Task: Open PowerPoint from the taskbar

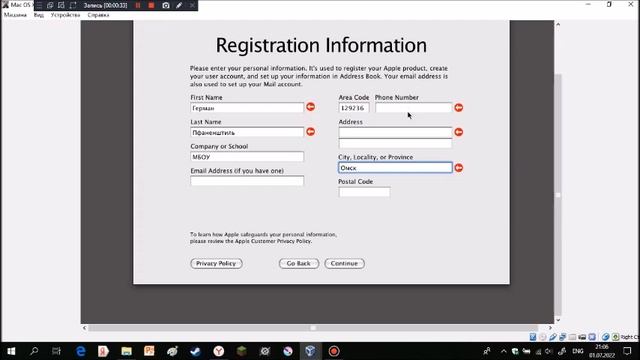Action: click(x=149, y=351)
